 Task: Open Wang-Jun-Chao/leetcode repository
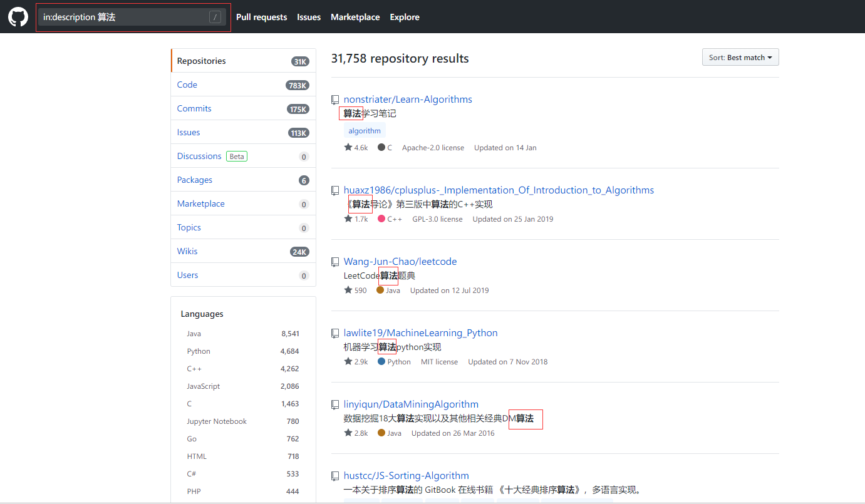tap(400, 262)
